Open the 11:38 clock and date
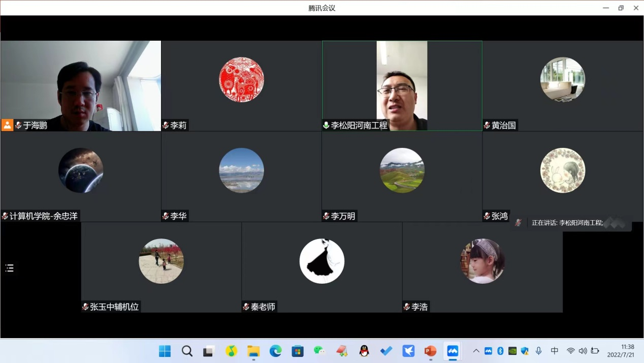The height and width of the screenshot is (363, 644). pos(621,351)
